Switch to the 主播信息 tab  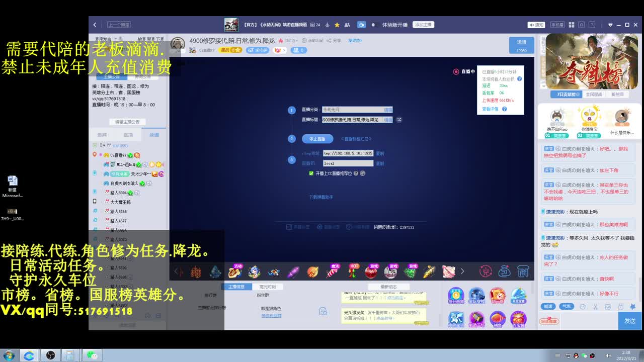tap(236, 287)
